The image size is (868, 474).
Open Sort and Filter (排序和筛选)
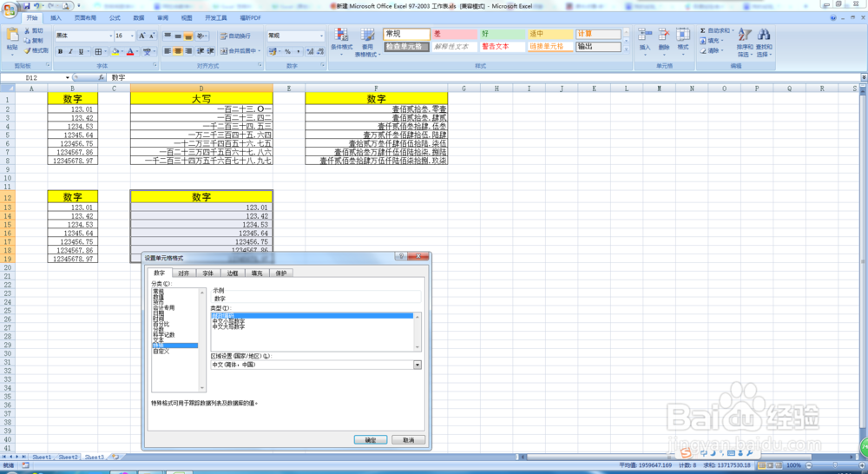click(745, 43)
